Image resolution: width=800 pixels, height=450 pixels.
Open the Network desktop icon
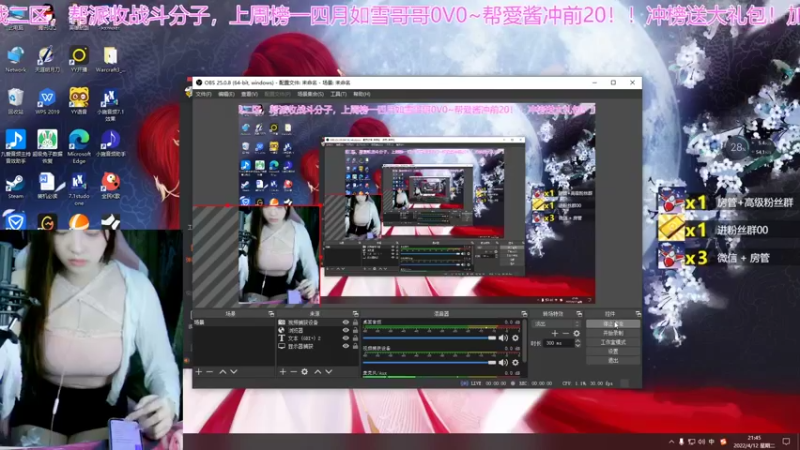coord(16,60)
